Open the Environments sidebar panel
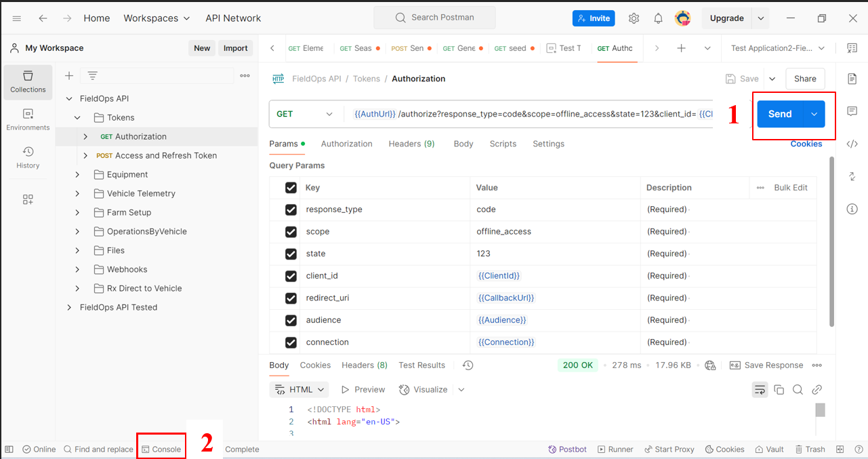 coord(28,119)
